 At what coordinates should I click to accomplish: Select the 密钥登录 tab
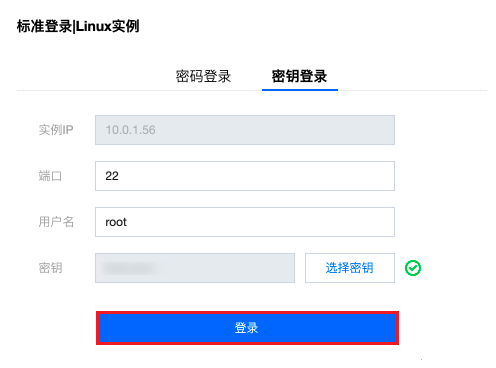point(299,76)
